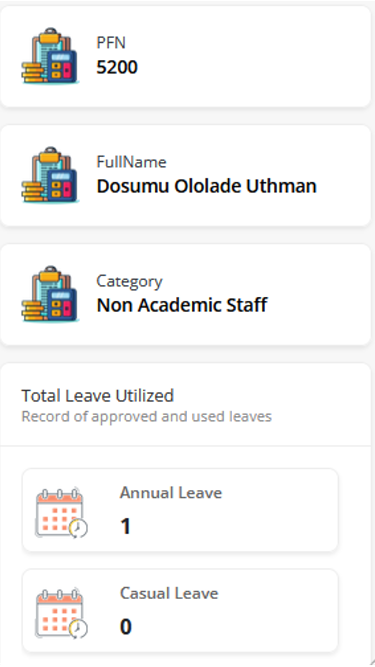Click the calculator icon beside FullName
The height and width of the screenshot is (667, 375).
coord(50,175)
